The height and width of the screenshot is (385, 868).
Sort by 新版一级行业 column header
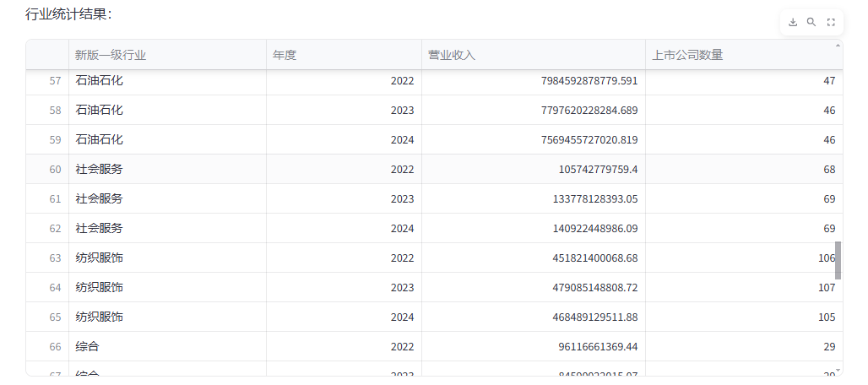(168, 55)
